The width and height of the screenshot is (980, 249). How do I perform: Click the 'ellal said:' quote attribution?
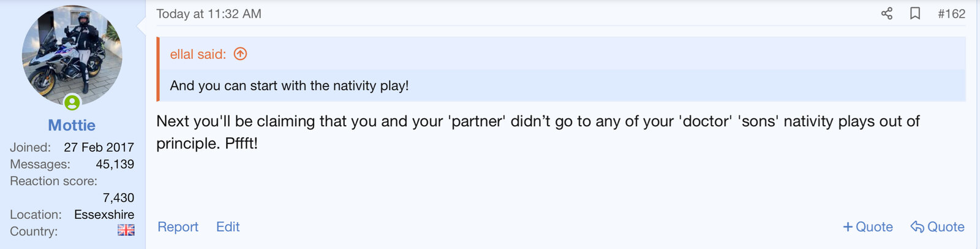pyautogui.click(x=198, y=54)
